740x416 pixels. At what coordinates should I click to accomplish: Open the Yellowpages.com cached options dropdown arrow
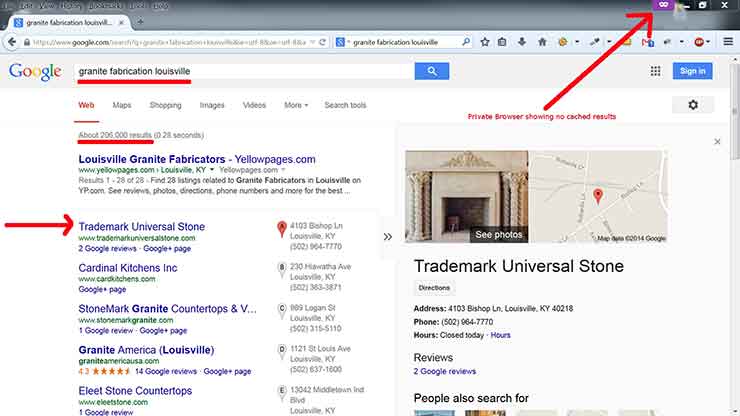(x=283, y=170)
